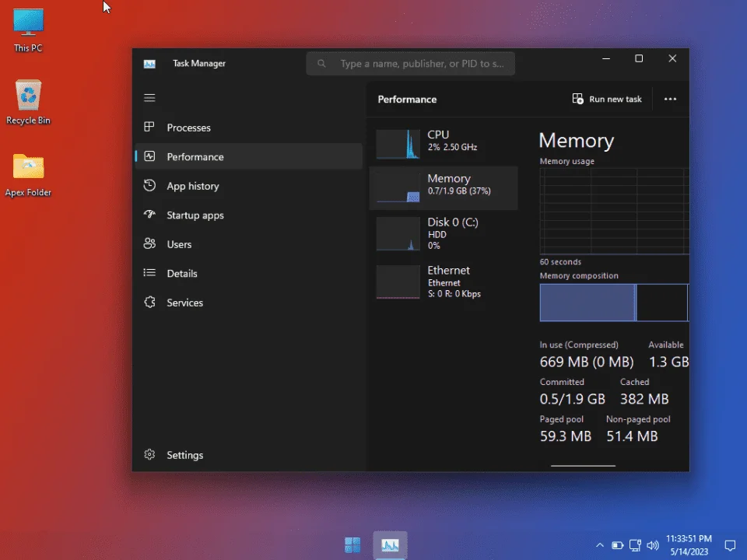Open Settings gear icon in sidebar
Viewport: 747px width, 560px height.
pyautogui.click(x=149, y=454)
